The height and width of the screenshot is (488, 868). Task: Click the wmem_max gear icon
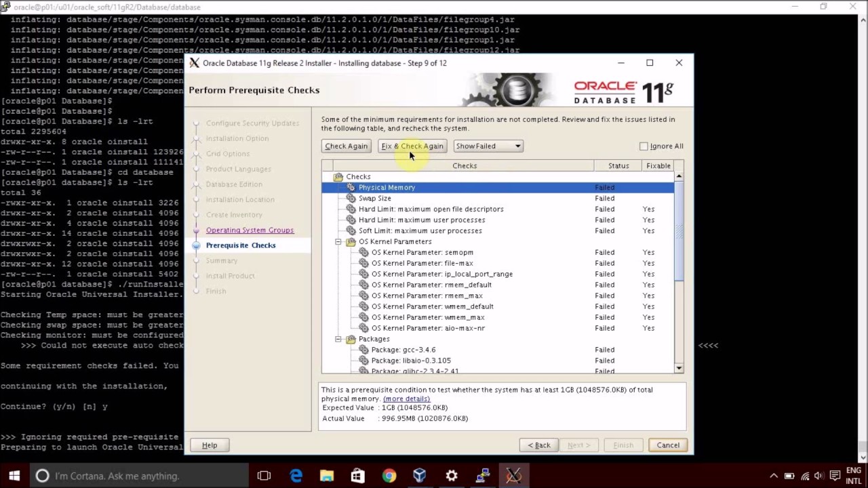[x=363, y=317]
